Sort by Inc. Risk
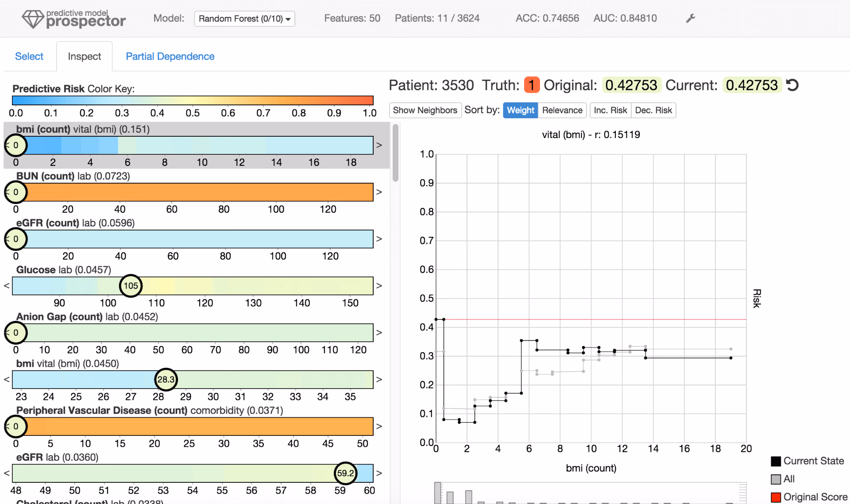Screen dimensions: 850x504 pos(610,110)
